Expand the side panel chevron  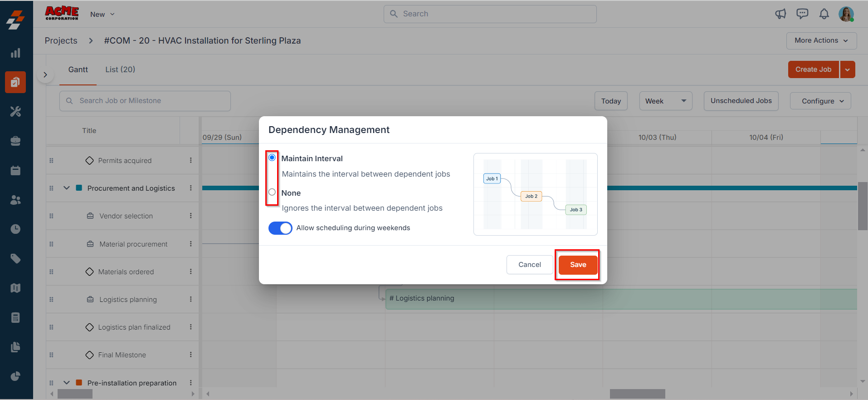point(45,75)
